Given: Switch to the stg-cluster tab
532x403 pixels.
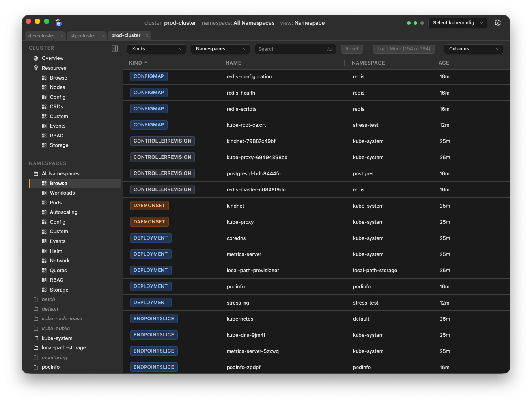Looking at the screenshot, I should 83,35.
